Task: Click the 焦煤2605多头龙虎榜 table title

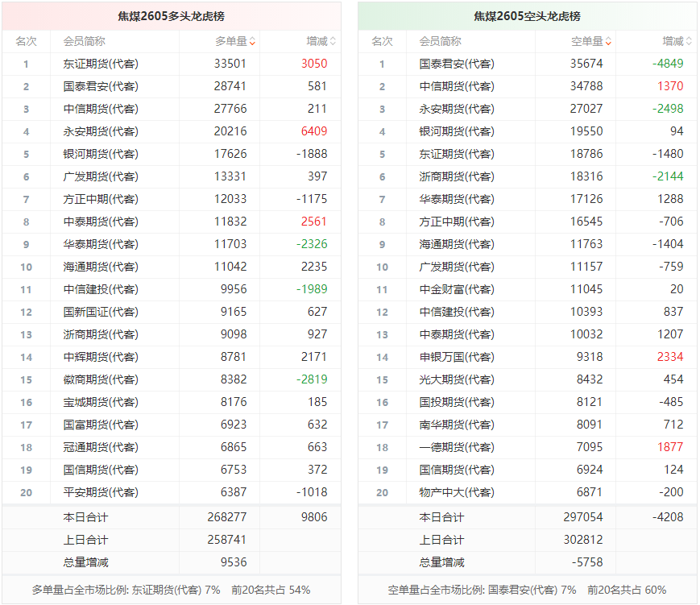Action: coord(171,17)
